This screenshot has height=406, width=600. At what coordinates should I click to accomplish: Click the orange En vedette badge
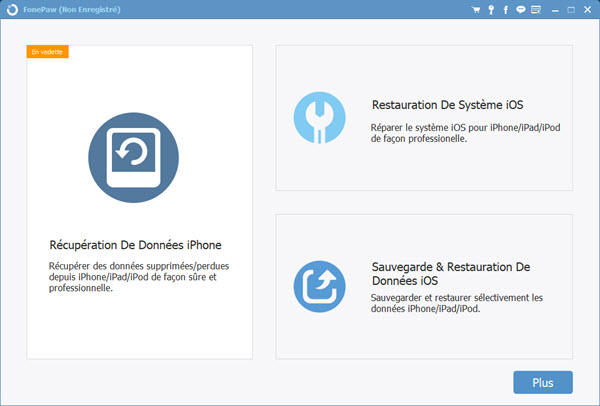pyautogui.click(x=47, y=51)
